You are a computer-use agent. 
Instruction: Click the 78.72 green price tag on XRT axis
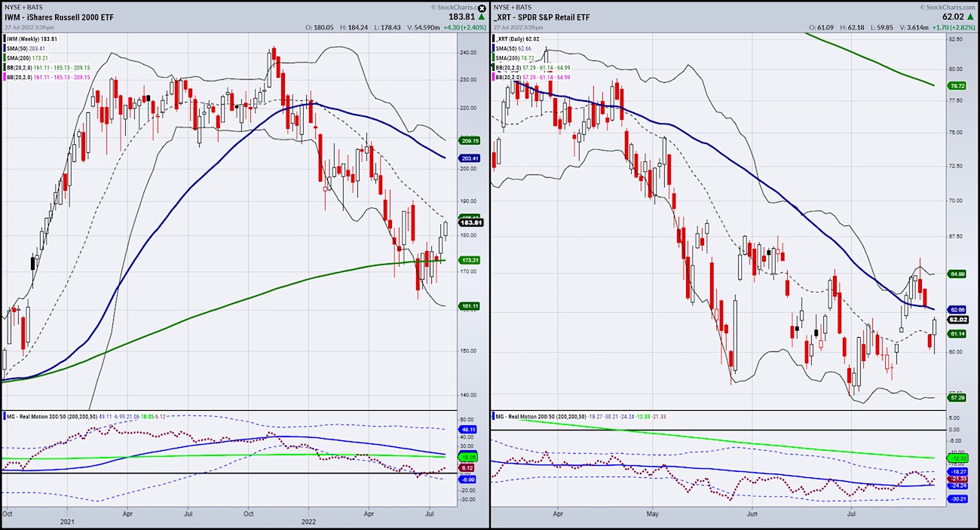[x=958, y=87]
